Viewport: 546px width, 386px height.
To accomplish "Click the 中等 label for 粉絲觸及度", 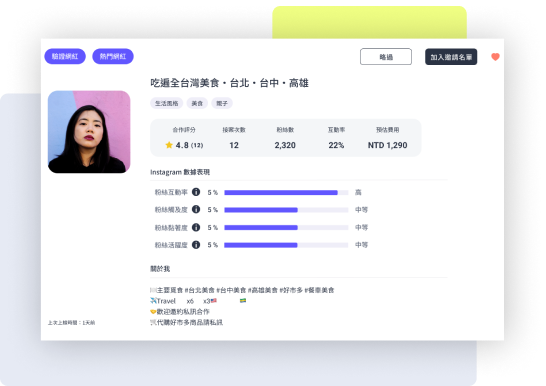I will tap(361, 210).
